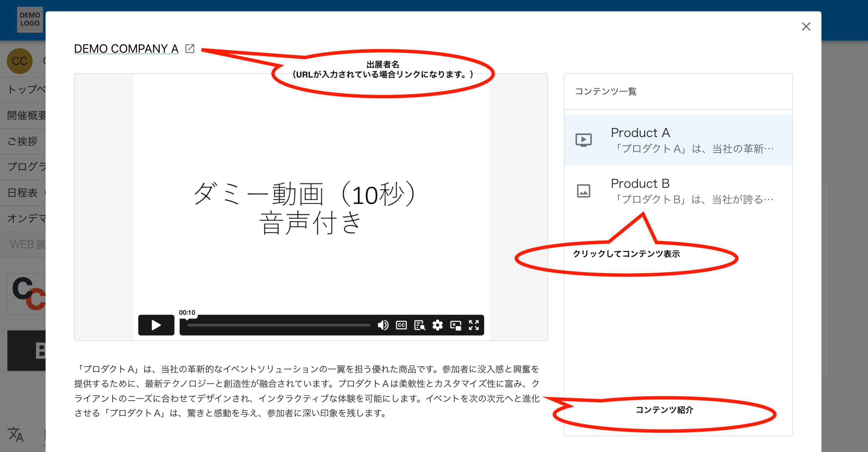The height and width of the screenshot is (452, 868).
Task: Play the dummy video
Action: (x=156, y=325)
